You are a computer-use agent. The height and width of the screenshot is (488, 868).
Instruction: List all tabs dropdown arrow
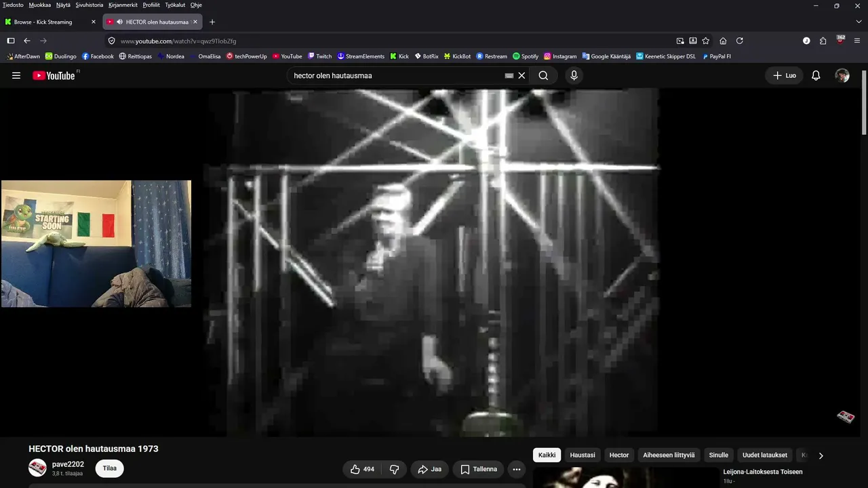[859, 22]
